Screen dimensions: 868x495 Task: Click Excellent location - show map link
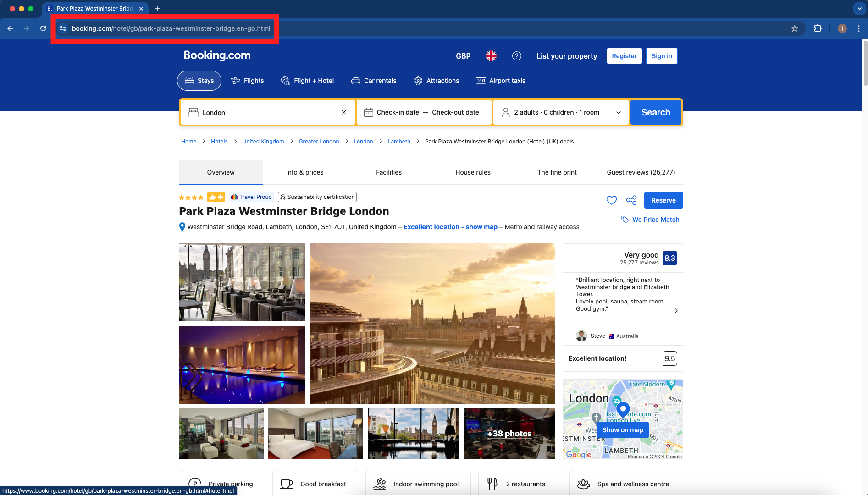(450, 227)
